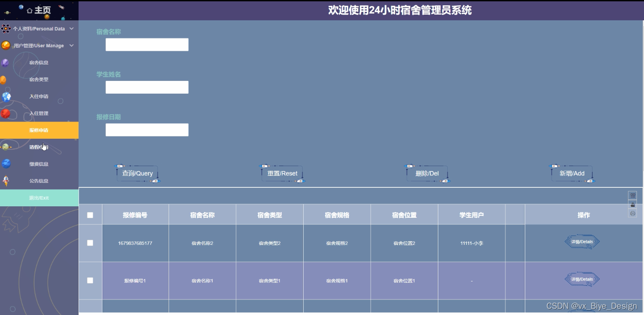
Task: Click the 重置/Reset button
Action: [282, 173]
